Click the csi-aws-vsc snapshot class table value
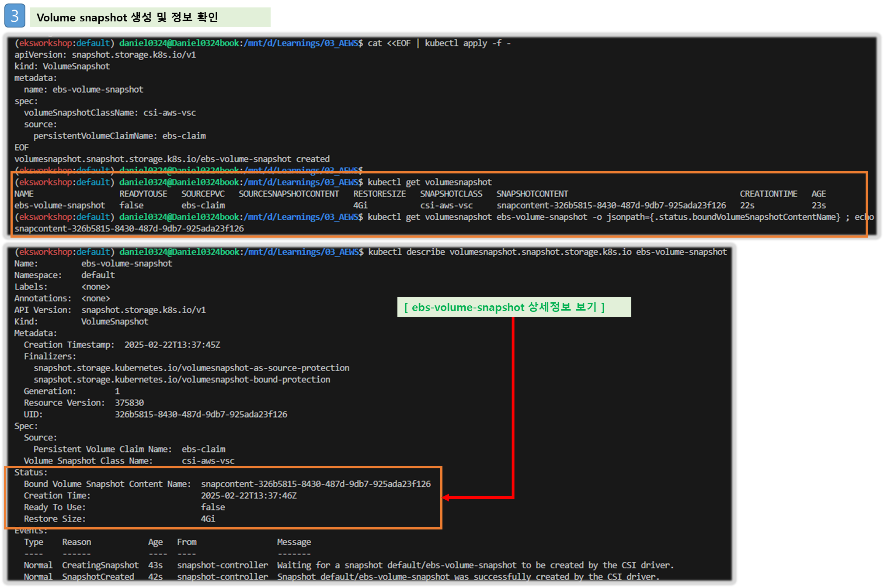This screenshot has height=588, width=884. coord(446,205)
